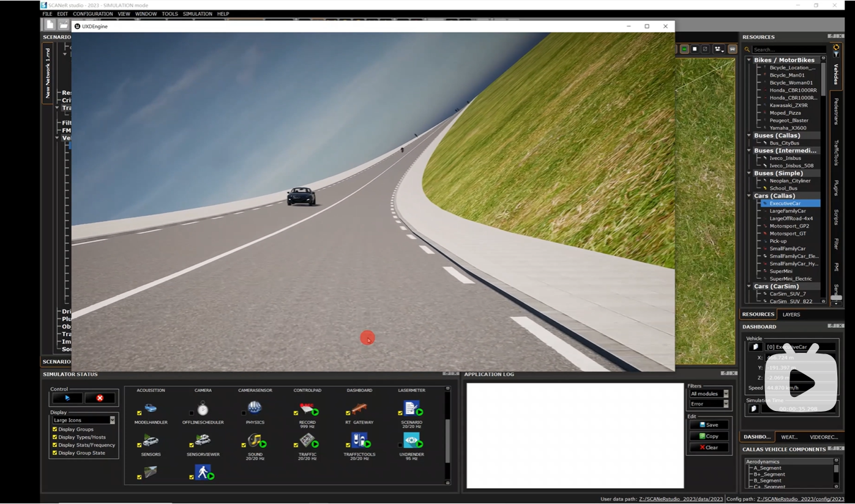Click the UXDRENDER eye icon
The image size is (855, 504).
pyautogui.click(x=411, y=440)
